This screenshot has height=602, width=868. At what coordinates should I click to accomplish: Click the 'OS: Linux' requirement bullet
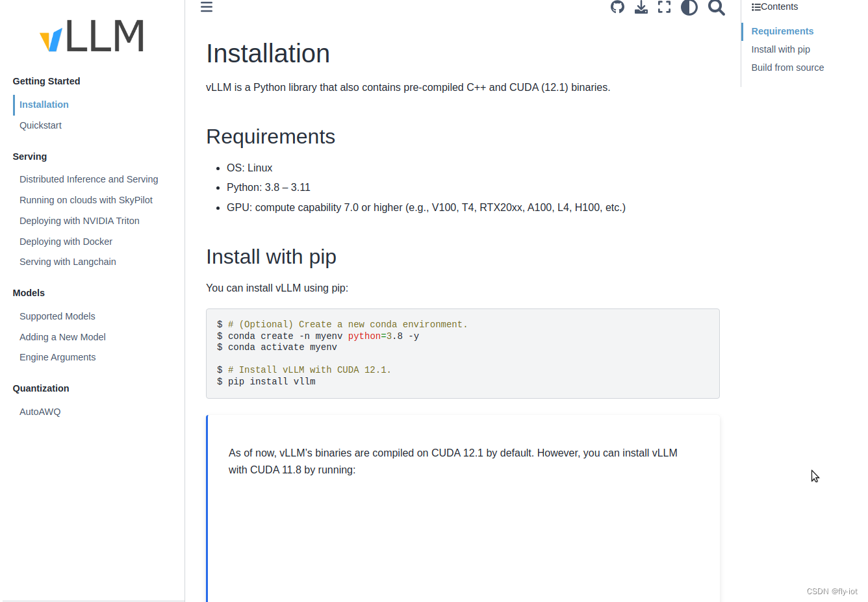(x=249, y=168)
